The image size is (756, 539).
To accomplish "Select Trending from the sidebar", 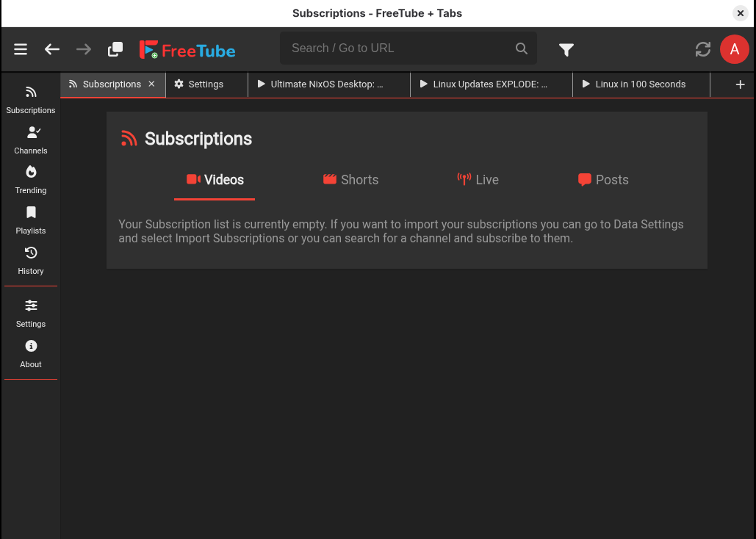I will pyautogui.click(x=30, y=180).
